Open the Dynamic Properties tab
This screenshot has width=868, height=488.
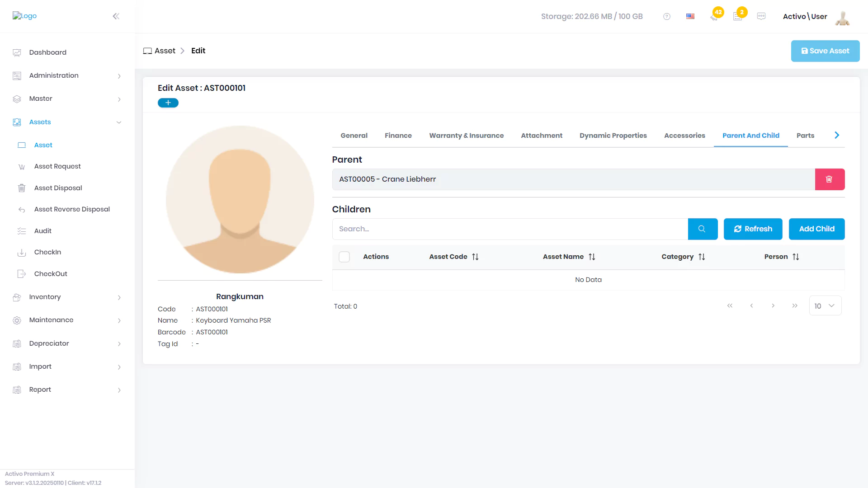613,136
